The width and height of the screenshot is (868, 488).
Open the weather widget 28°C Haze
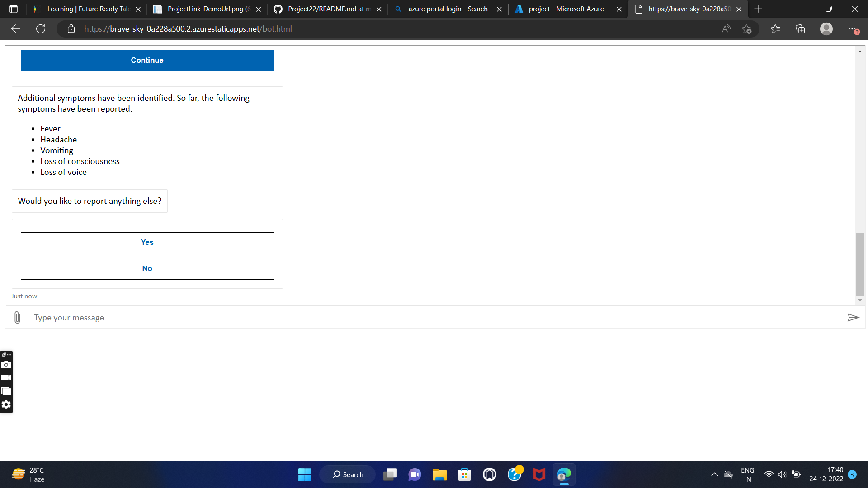click(28, 474)
